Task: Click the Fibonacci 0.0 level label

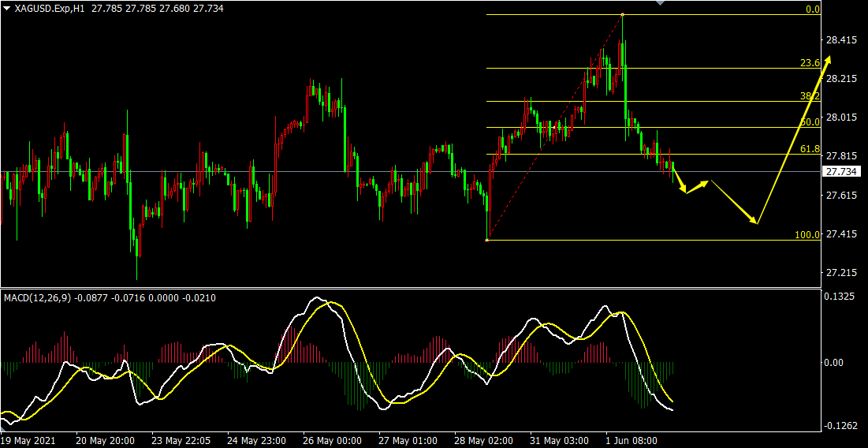Action: coord(812,9)
